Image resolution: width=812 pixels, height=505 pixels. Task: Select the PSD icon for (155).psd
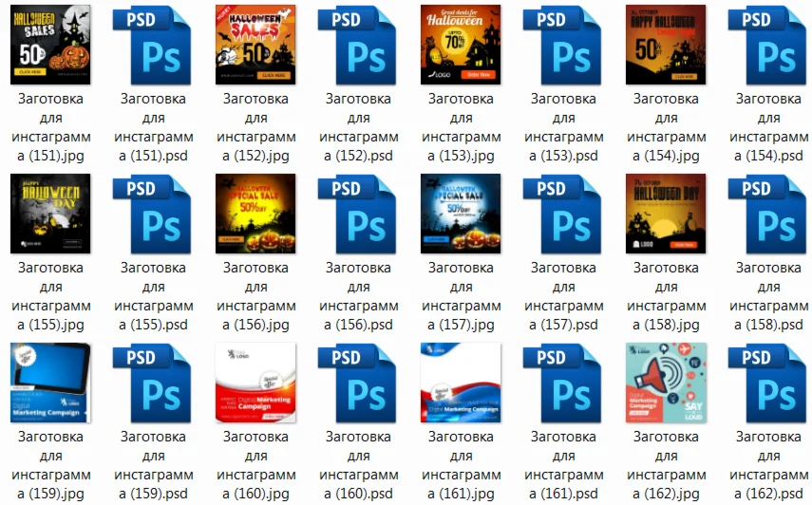[x=152, y=215]
